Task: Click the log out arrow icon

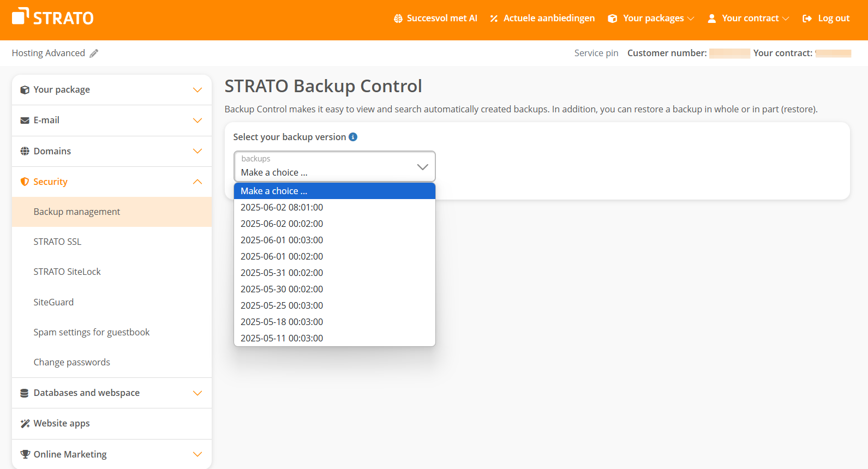Action: coord(807,19)
